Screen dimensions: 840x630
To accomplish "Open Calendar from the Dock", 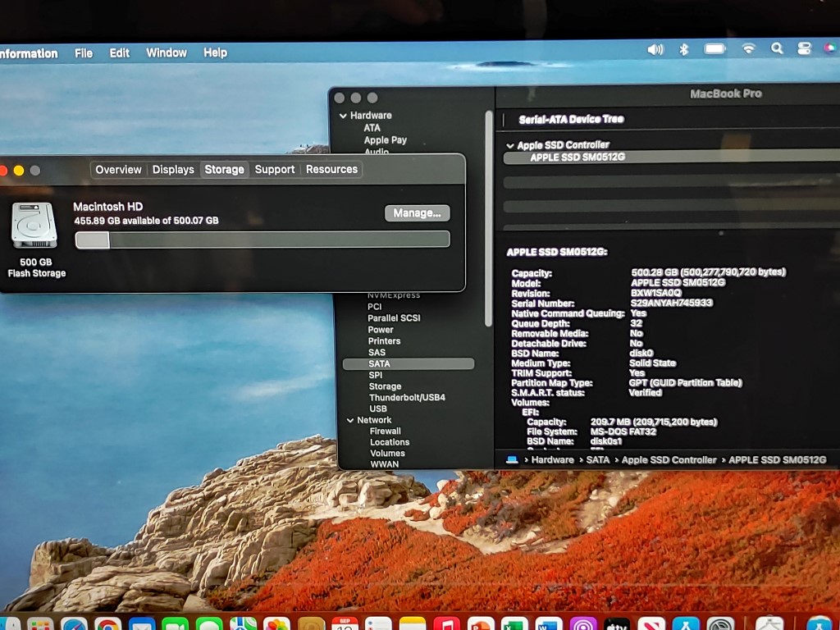I will [x=345, y=624].
